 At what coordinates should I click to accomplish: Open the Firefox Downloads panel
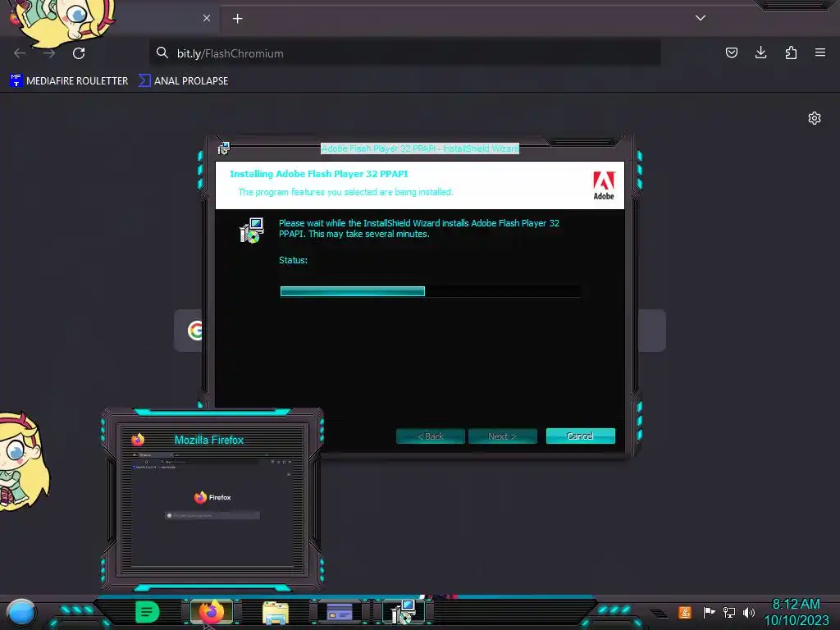(760, 52)
